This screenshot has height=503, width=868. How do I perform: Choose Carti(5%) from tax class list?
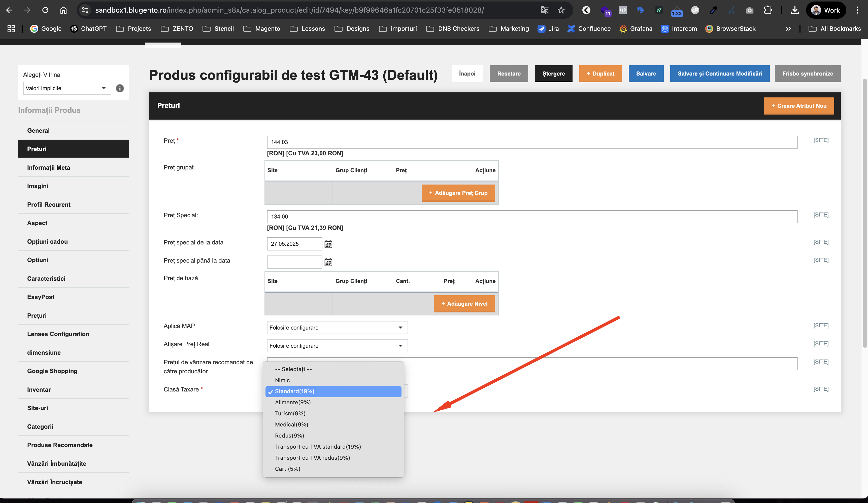pyautogui.click(x=333, y=469)
